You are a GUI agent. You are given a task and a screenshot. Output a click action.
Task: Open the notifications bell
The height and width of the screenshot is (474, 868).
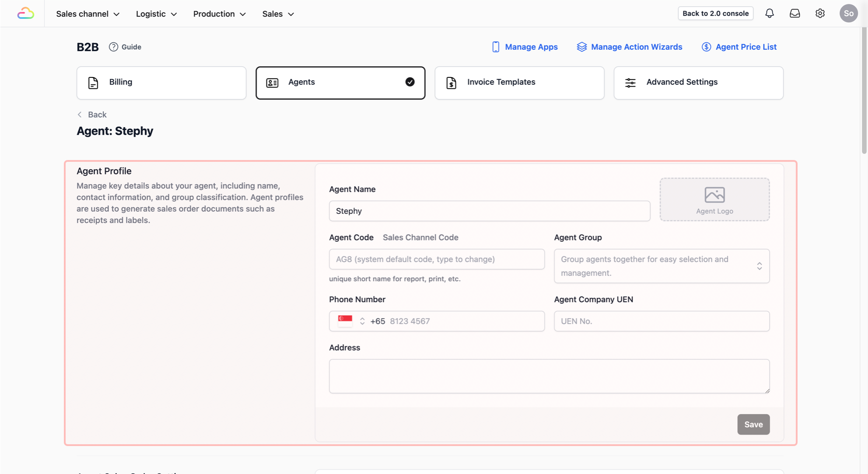pos(770,14)
